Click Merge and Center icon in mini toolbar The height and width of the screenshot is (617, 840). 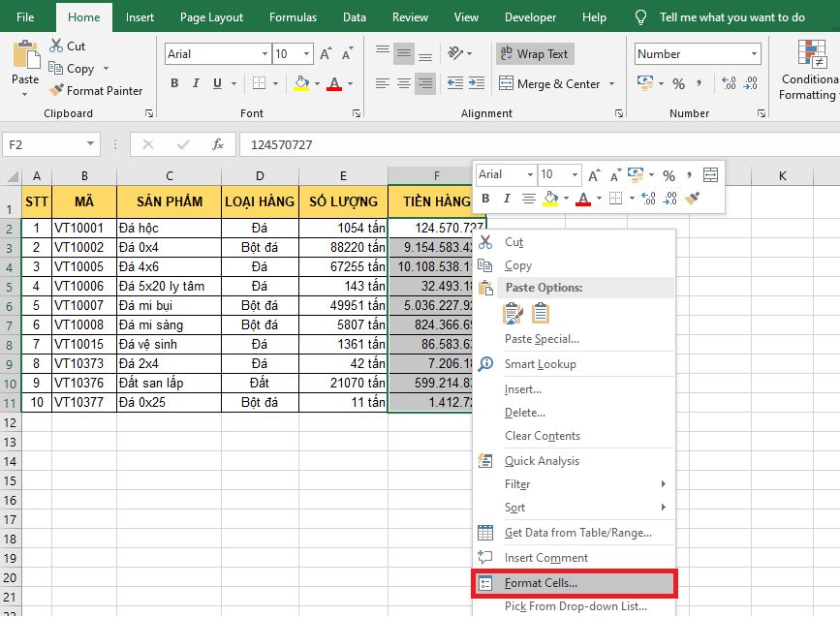711,175
